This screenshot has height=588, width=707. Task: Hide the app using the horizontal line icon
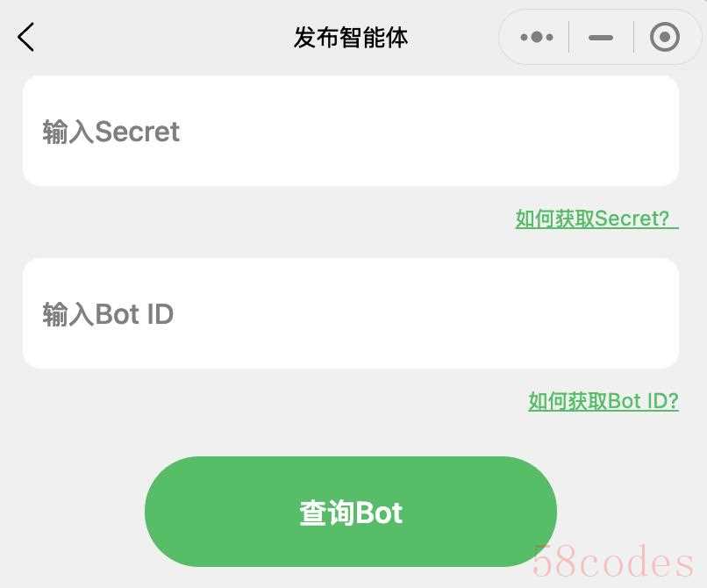pyautogui.click(x=601, y=38)
